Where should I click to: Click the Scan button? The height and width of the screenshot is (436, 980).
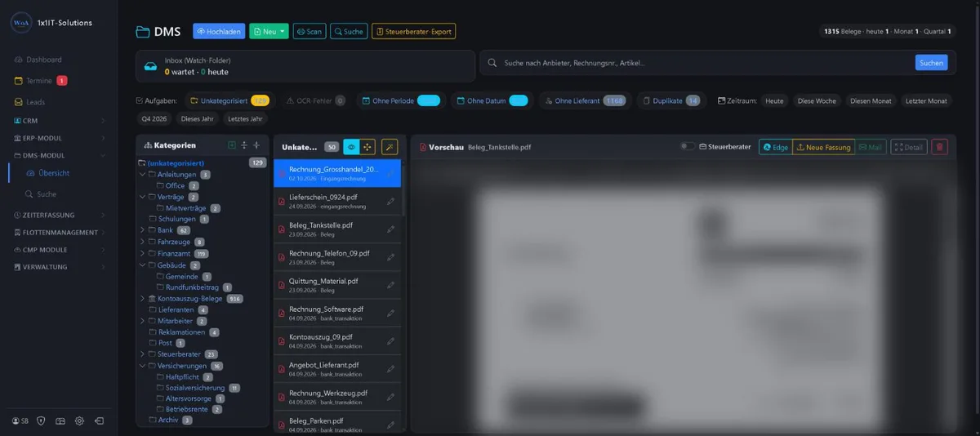(x=309, y=31)
